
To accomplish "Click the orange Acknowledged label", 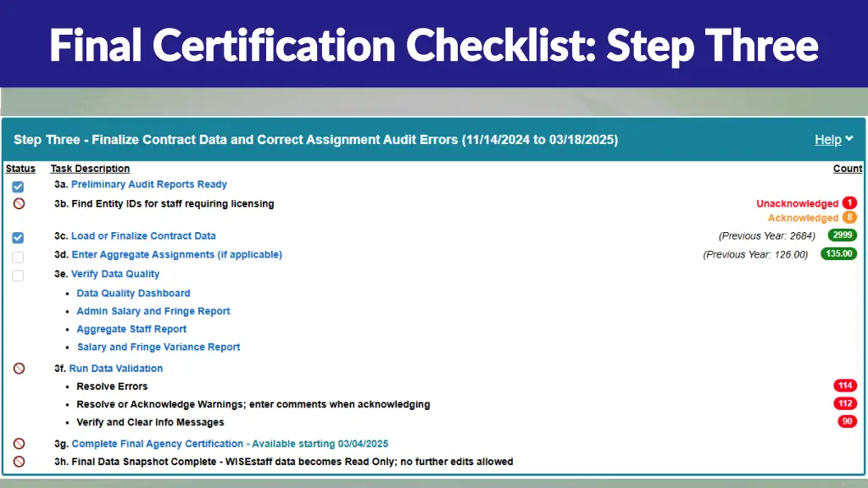I will coord(803,218).
